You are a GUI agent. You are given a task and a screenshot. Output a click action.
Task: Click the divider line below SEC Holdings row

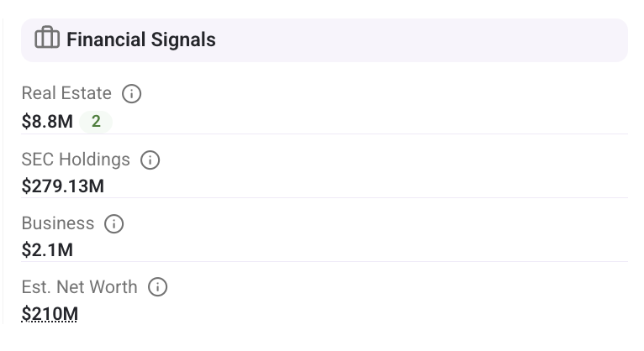pyautogui.click(x=325, y=197)
